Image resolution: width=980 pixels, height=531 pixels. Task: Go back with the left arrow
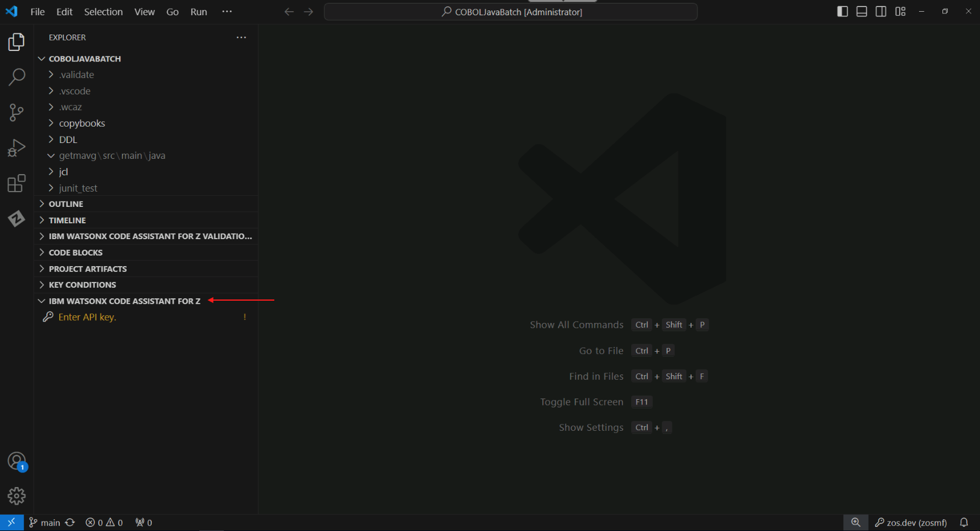tap(289, 12)
